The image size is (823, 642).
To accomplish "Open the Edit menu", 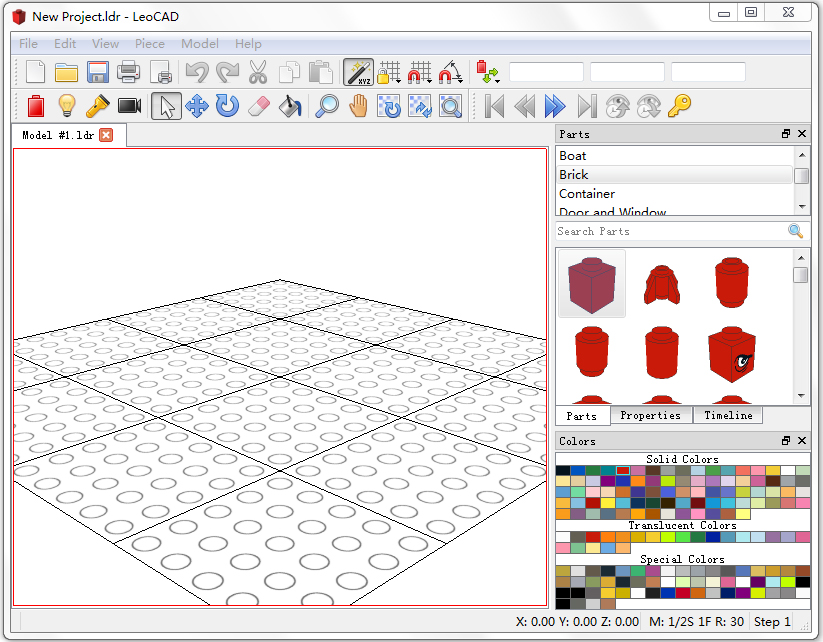I will [x=65, y=44].
